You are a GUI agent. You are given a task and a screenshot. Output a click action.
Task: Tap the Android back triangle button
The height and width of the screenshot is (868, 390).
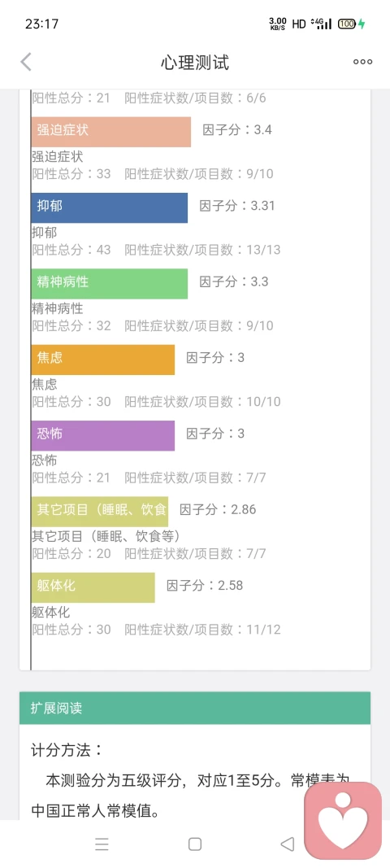287,844
